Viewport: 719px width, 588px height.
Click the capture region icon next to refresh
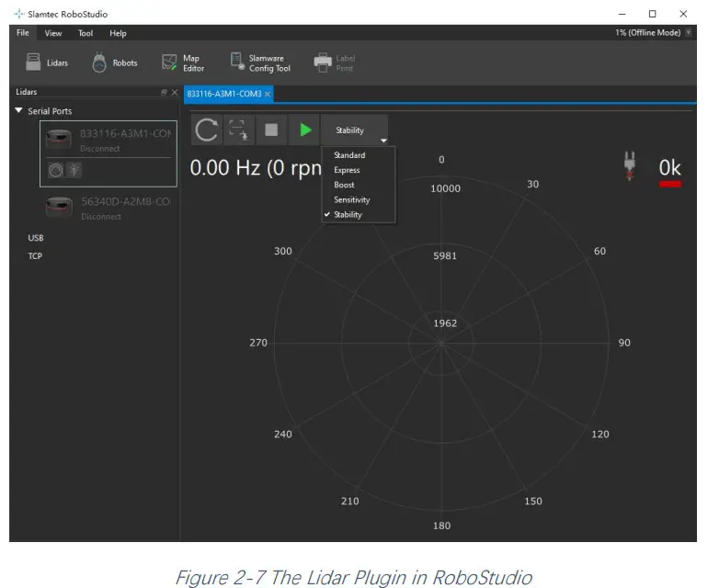click(238, 130)
